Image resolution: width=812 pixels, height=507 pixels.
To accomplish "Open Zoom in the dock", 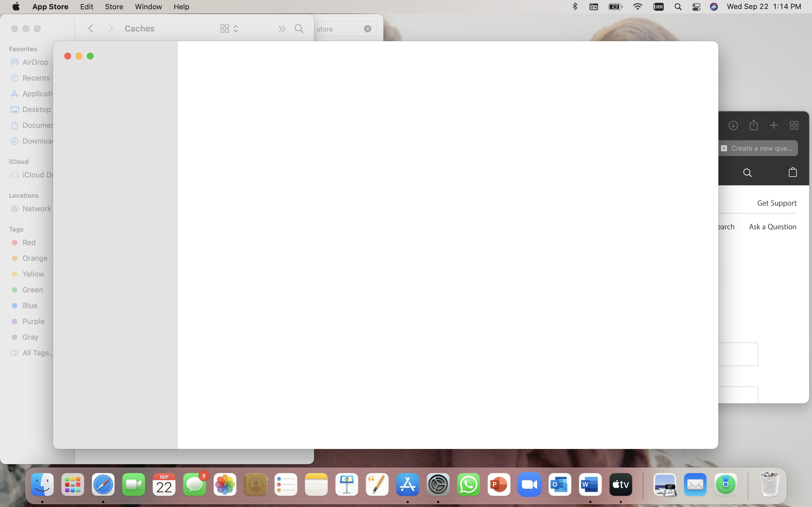I will pos(529,485).
